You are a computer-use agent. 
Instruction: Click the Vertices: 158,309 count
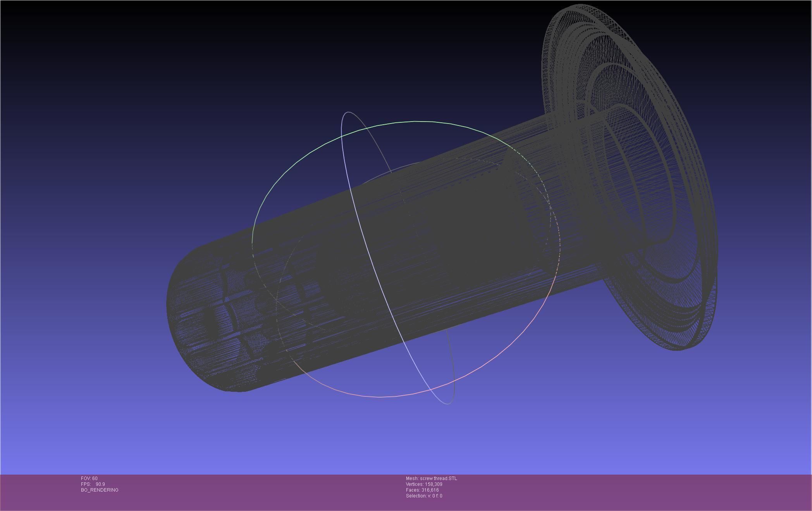click(424, 484)
